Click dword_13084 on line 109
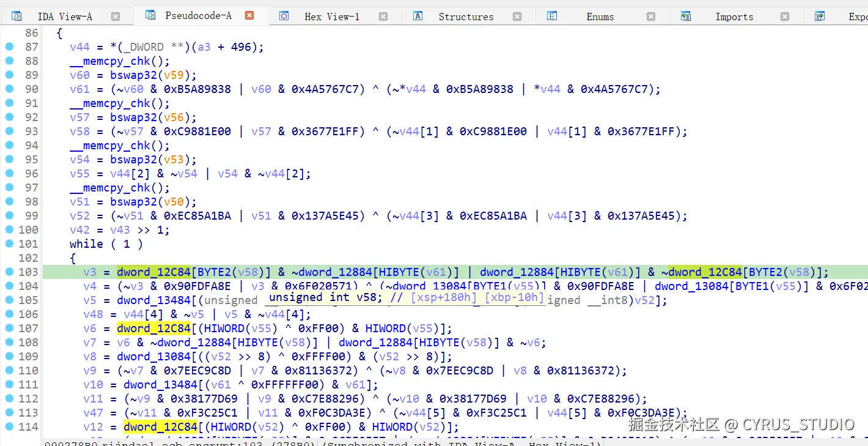The height and width of the screenshot is (446, 868). 154,356
